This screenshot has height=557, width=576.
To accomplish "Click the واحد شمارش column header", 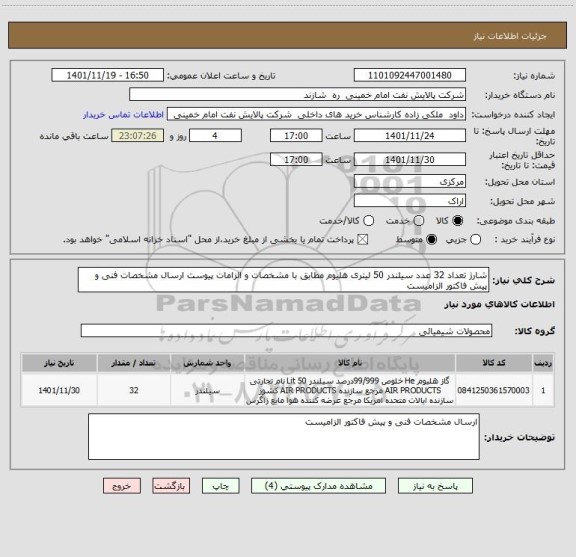I will click(x=207, y=363).
